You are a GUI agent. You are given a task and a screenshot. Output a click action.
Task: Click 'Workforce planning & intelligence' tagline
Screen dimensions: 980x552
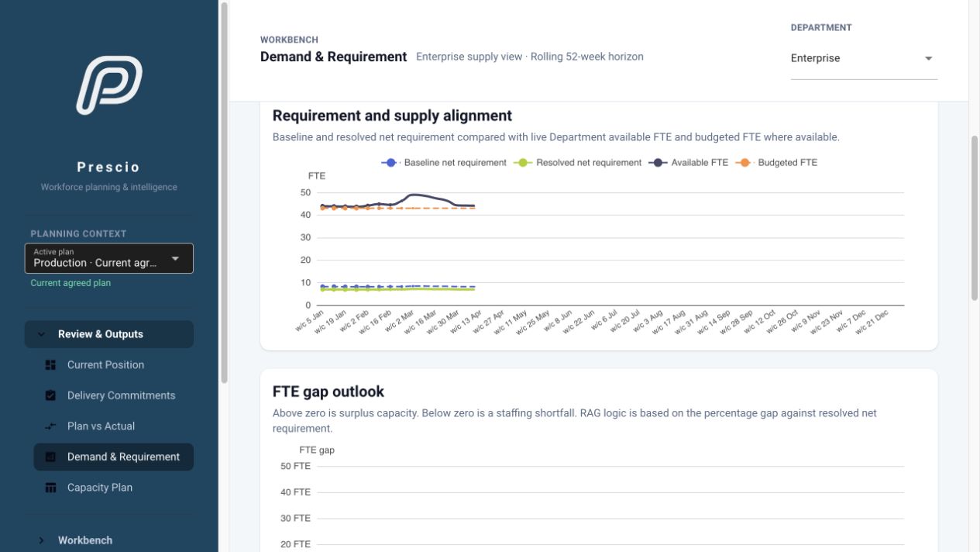click(108, 187)
